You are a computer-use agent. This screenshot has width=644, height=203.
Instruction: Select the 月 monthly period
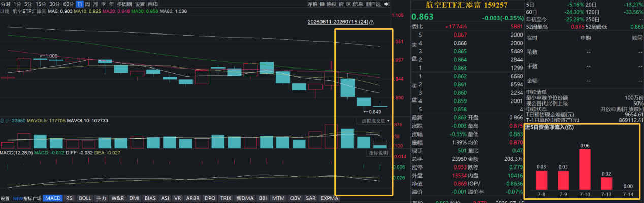95,4
